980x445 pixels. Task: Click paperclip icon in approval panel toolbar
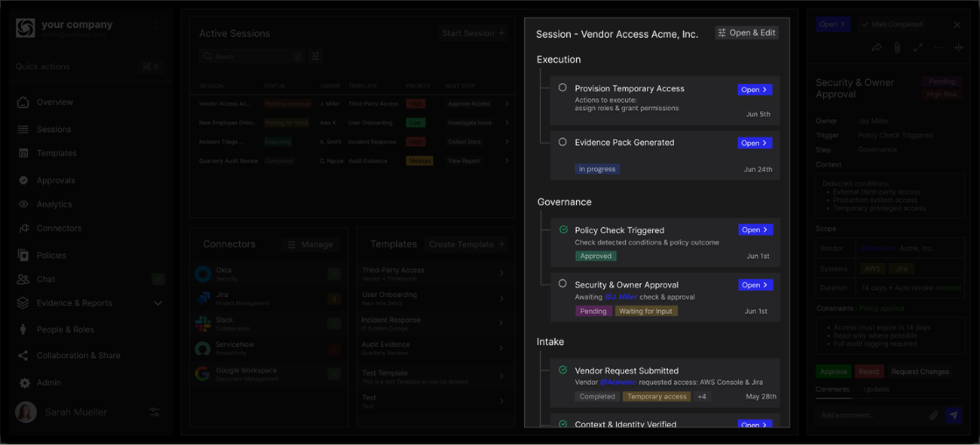tap(896, 47)
